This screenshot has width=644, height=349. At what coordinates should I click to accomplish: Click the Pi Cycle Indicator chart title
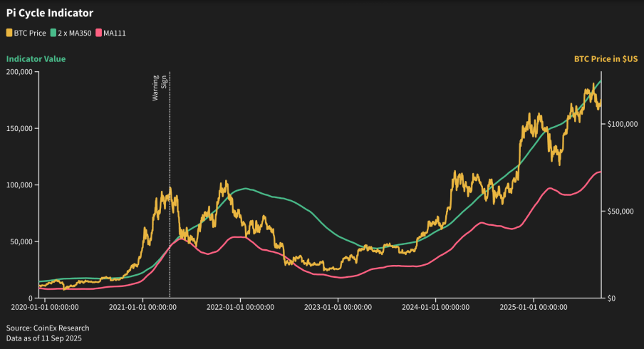coord(50,13)
